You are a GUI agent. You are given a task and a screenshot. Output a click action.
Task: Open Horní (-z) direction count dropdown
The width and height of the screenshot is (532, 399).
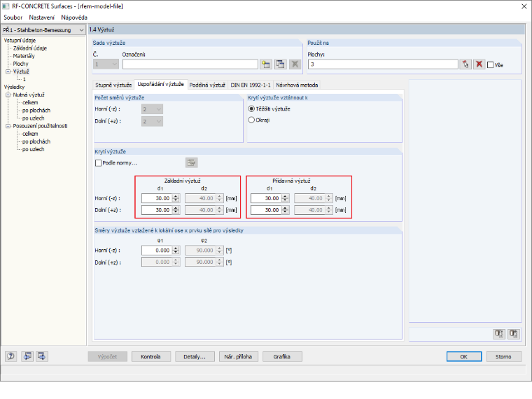pos(152,109)
